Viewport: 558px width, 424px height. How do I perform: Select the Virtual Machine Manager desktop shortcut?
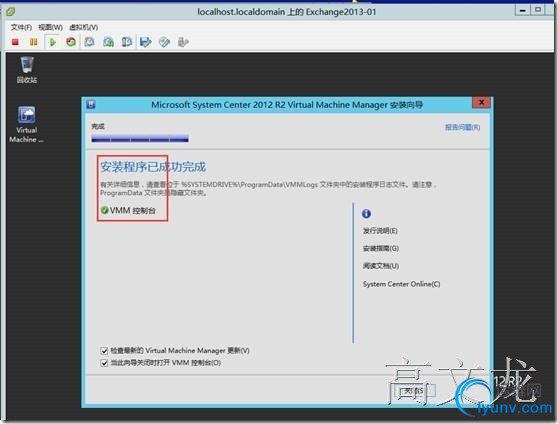pos(27,124)
